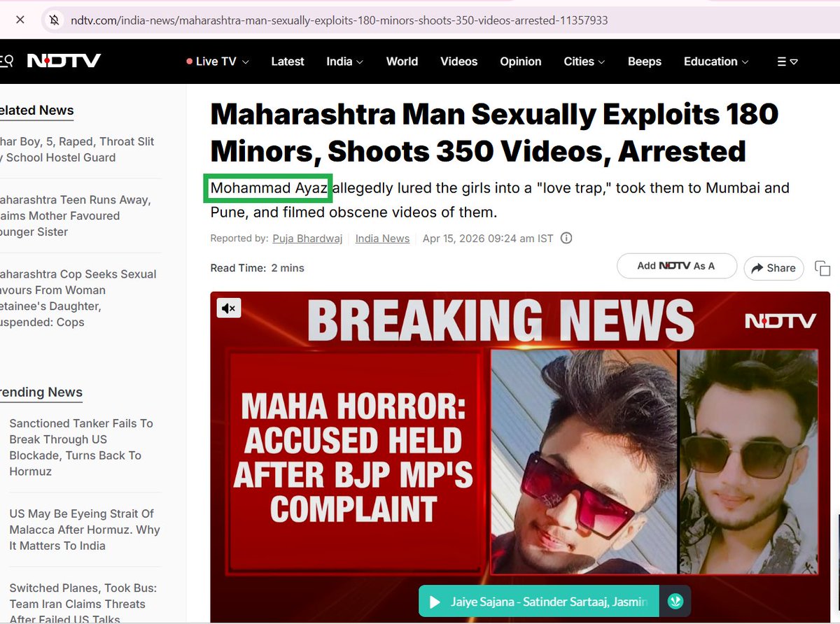Expand the Education dropdown menu
This screenshot has width=840, height=624.
(716, 62)
